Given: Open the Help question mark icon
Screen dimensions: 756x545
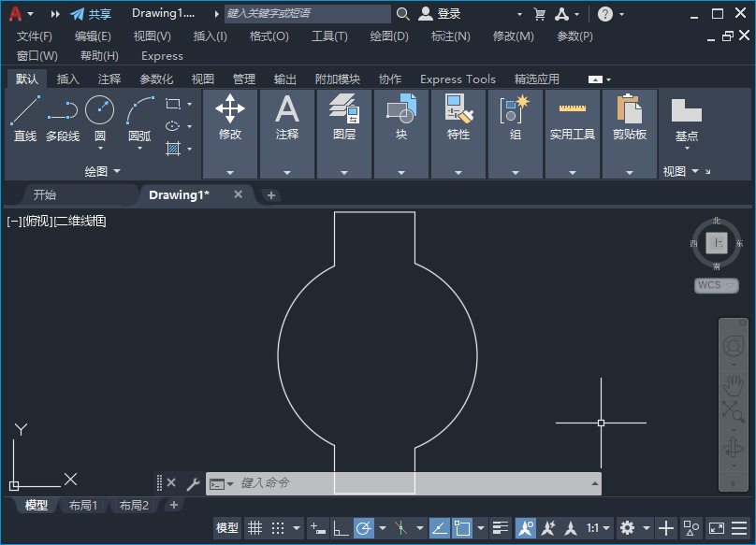Looking at the screenshot, I should (605, 14).
